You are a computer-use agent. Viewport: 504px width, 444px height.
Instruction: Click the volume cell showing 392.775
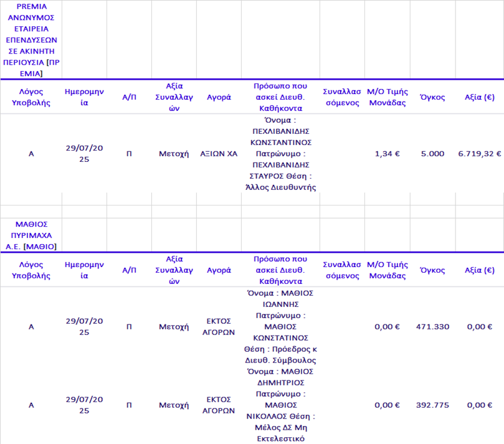click(432, 405)
